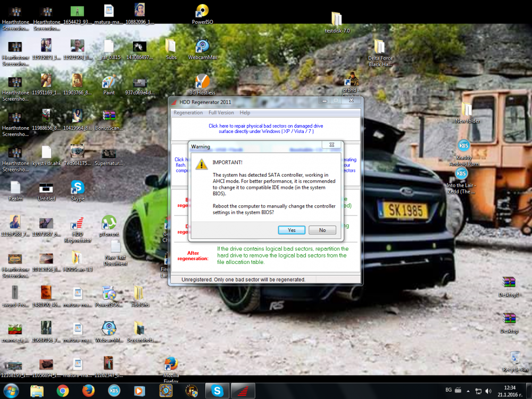Select Untitled image icon on desktop
This screenshot has width=532, height=399.
tap(46, 190)
